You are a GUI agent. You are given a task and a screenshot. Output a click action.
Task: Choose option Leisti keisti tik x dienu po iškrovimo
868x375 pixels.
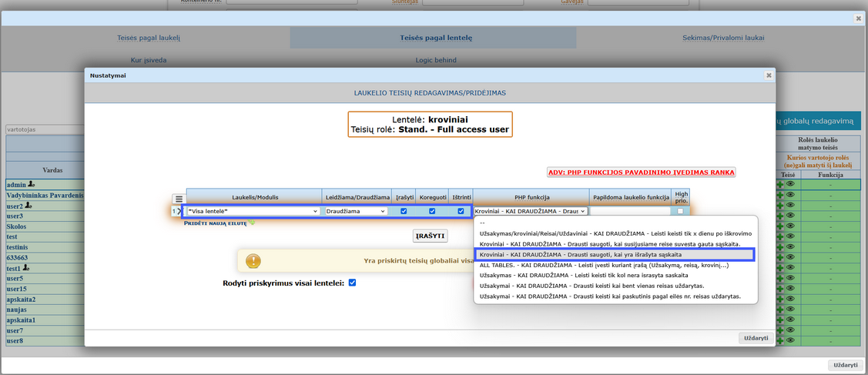click(615, 233)
